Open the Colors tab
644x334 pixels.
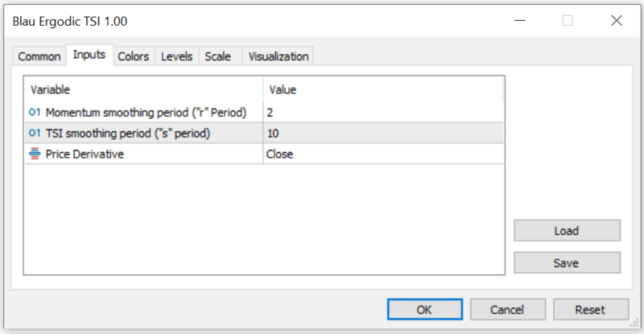pyautogui.click(x=134, y=56)
